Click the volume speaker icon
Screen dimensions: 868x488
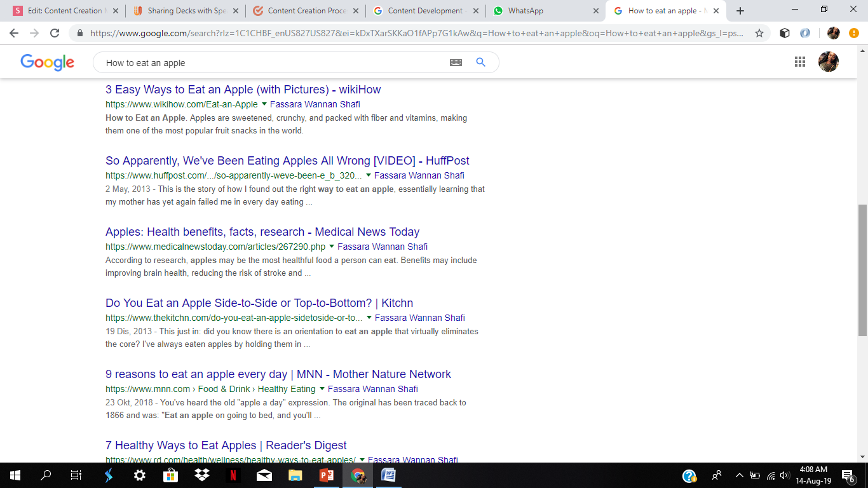click(x=785, y=475)
